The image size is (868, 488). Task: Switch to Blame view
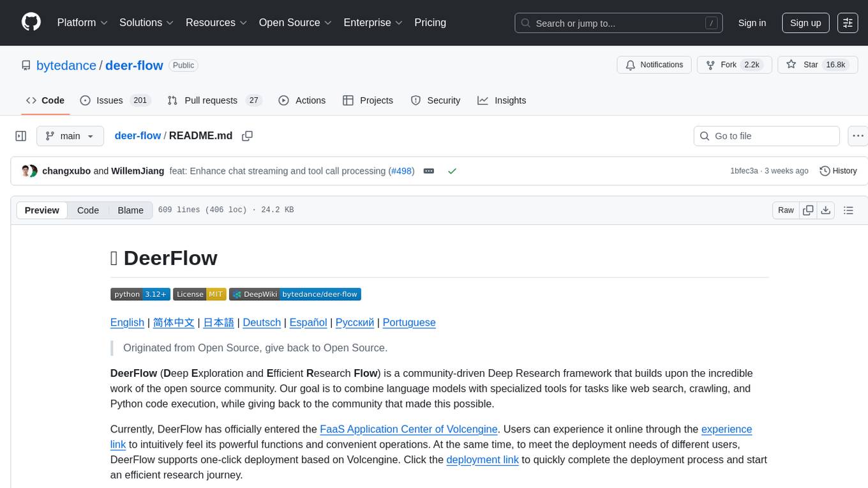pos(130,210)
